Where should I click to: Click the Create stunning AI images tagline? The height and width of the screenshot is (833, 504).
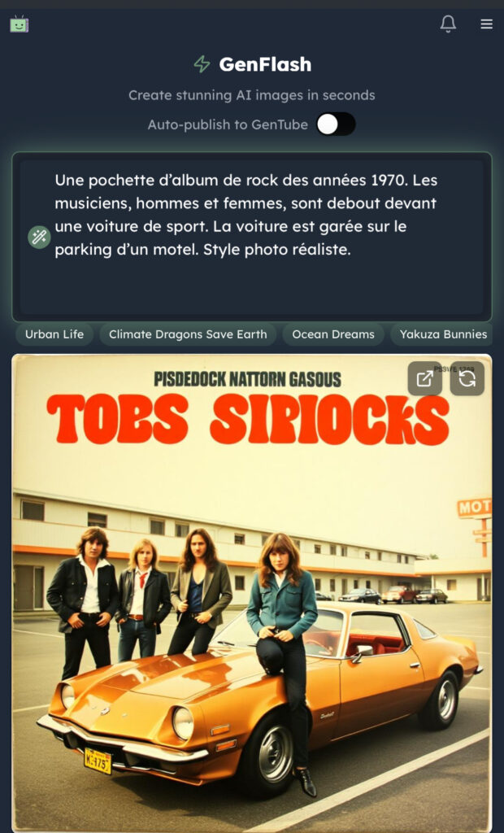tap(252, 95)
